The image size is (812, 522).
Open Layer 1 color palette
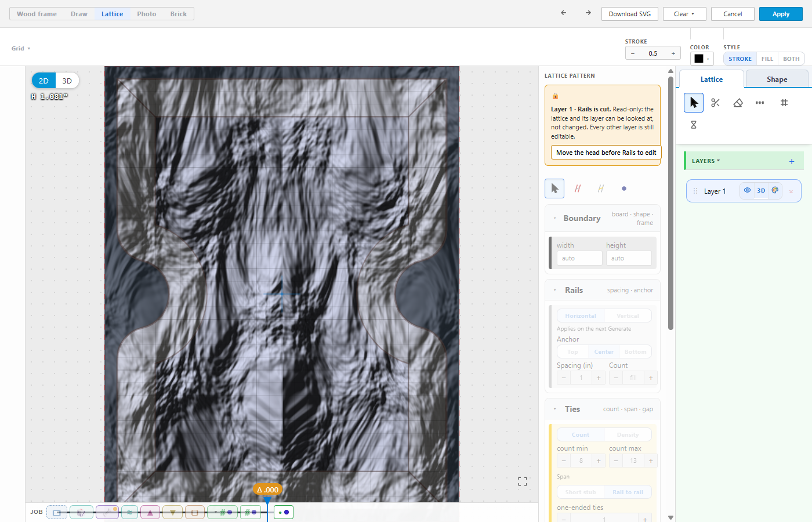point(775,190)
